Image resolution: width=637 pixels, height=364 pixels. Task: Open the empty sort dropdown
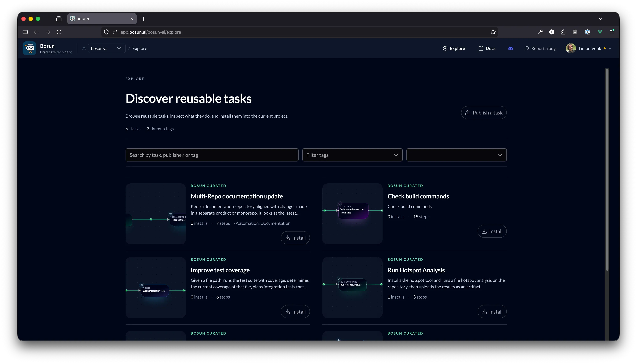point(456,155)
